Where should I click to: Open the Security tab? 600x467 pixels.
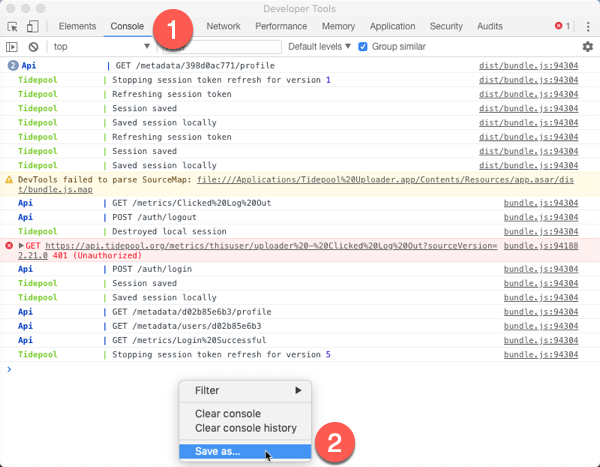pyautogui.click(x=446, y=26)
